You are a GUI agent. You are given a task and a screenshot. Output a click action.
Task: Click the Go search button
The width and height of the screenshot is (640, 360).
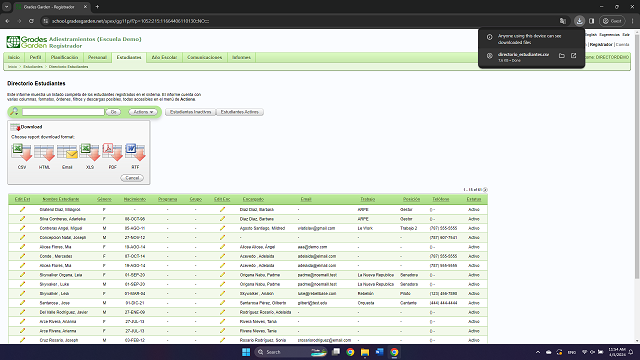point(113,112)
